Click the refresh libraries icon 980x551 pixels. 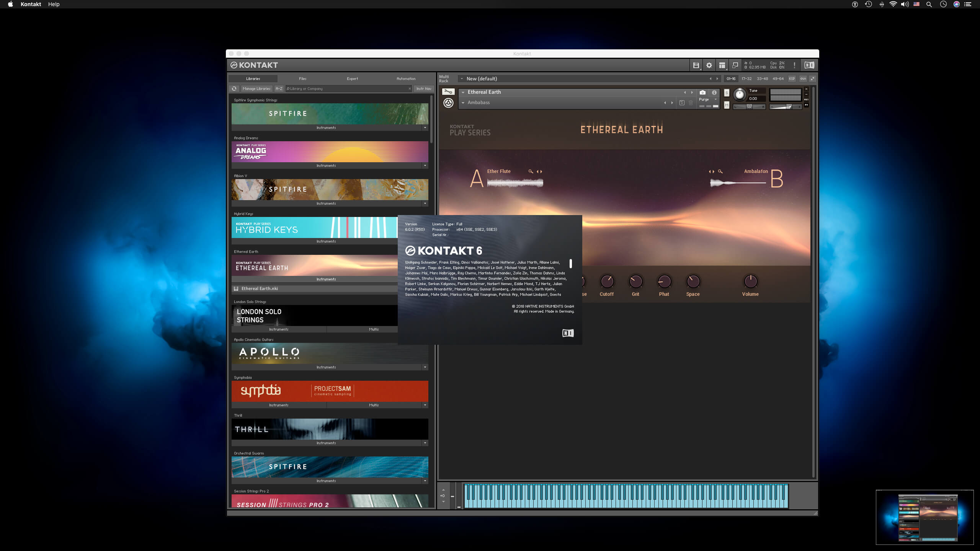coord(234,89)
